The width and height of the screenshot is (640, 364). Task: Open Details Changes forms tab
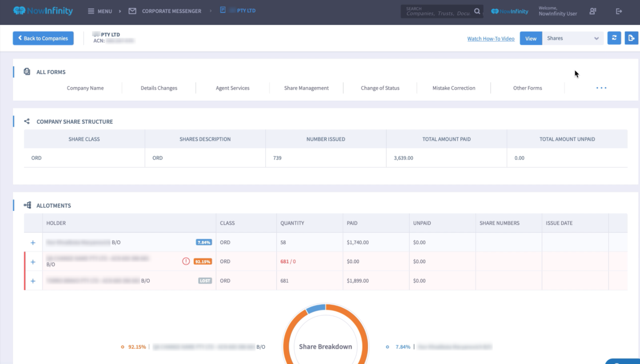(x=159, y=88)
